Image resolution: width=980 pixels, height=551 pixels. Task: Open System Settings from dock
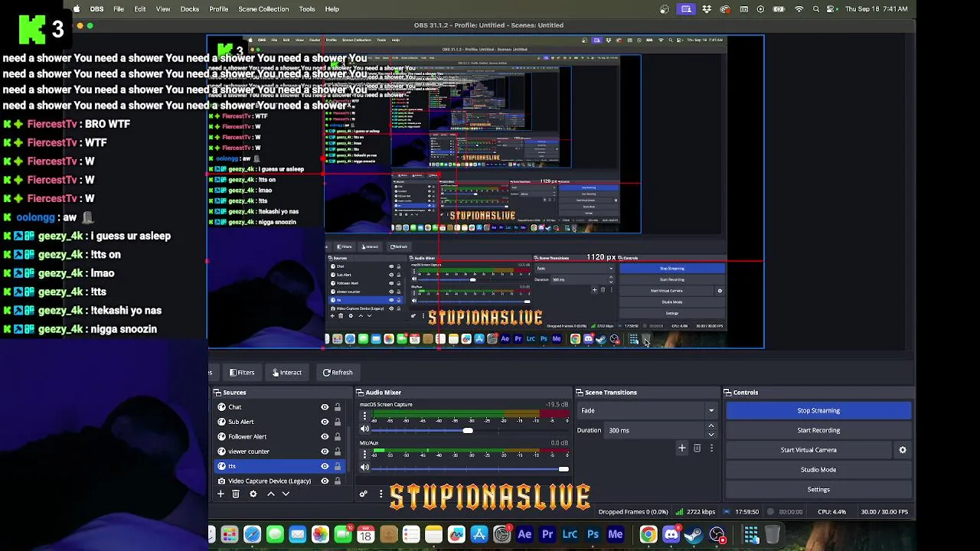(502, 535)
